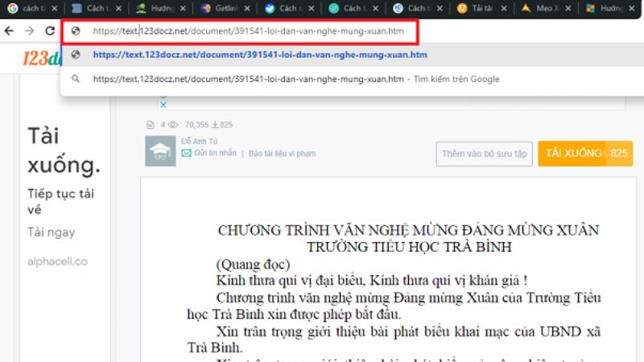Click the browser forward arrow
This screenshot has height=362, width=644.
(x=29, y=31)
